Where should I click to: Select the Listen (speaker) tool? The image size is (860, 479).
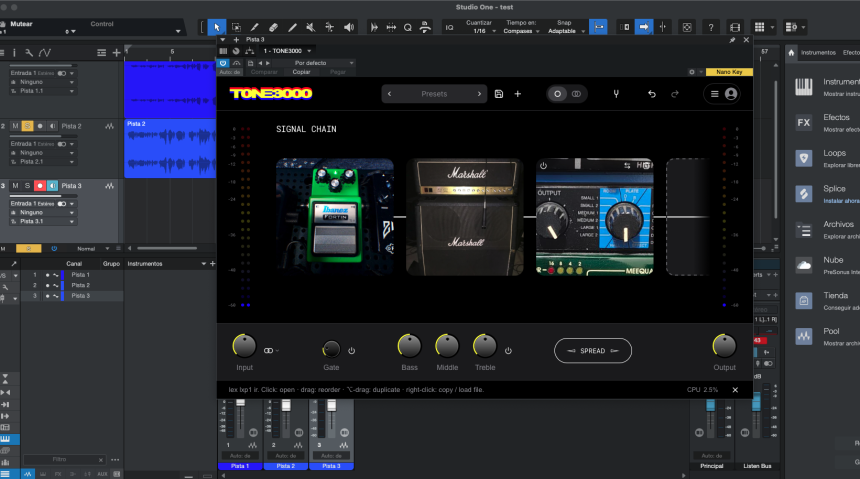349,27
